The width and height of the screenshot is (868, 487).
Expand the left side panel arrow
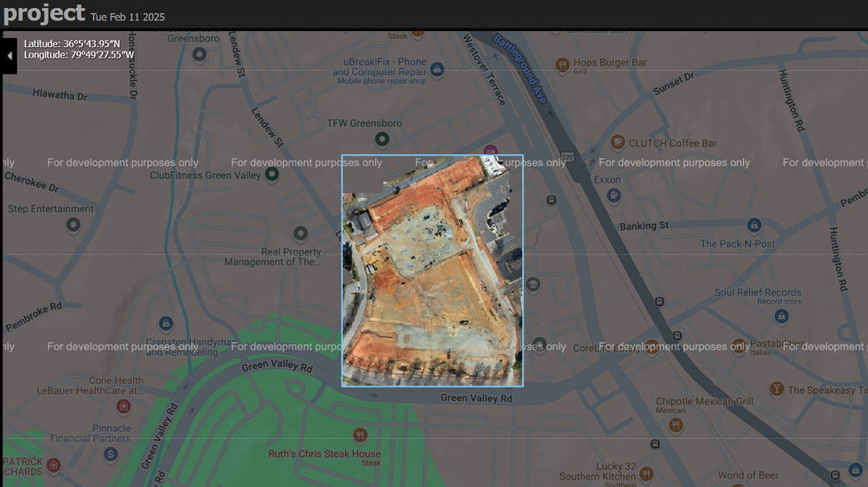coord(9,55)
